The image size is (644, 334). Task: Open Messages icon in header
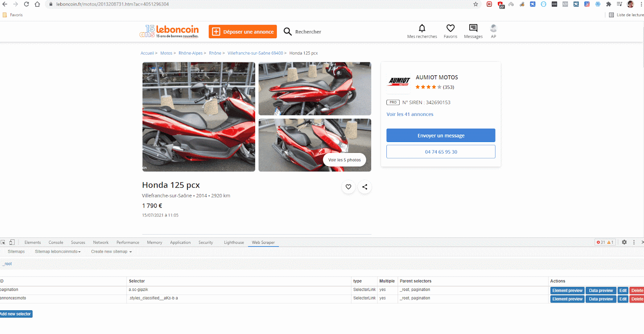473,28
